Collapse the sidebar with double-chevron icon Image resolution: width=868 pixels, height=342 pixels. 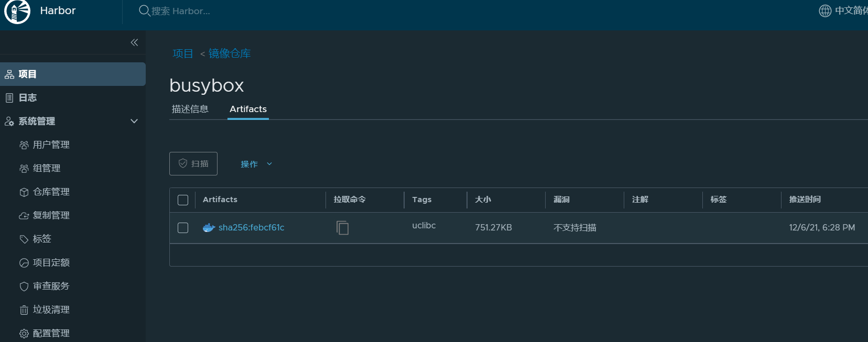tap(134, 42)
